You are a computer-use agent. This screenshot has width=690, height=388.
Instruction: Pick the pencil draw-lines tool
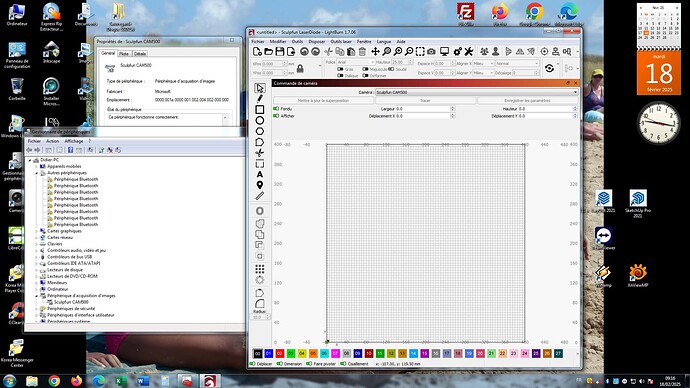point(260,99)
